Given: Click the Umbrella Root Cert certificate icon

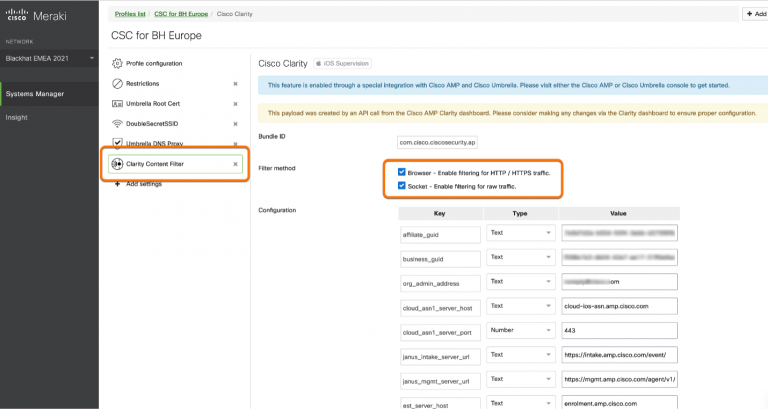Looking at the screenshot, I should pos(117,104).
